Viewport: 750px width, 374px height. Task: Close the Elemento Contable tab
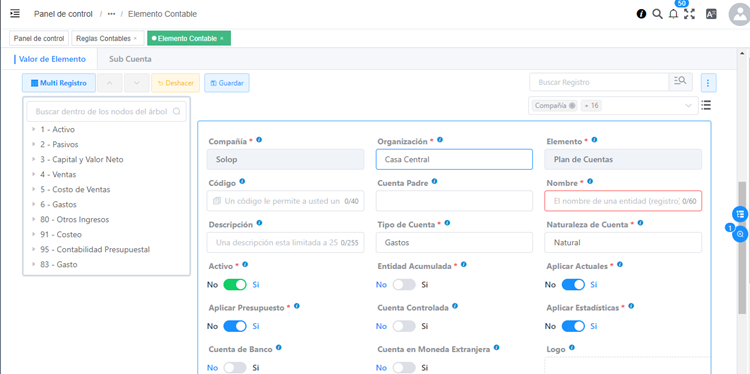click(221, 38)
